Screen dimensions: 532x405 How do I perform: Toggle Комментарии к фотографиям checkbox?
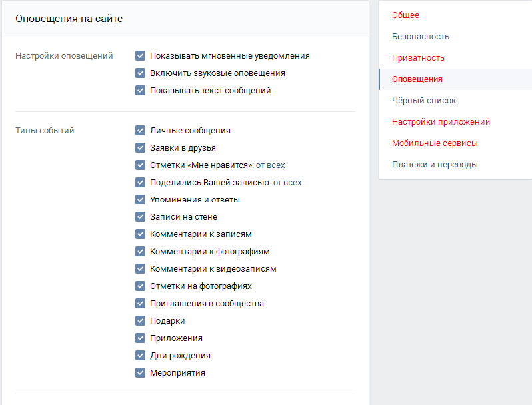140,251
